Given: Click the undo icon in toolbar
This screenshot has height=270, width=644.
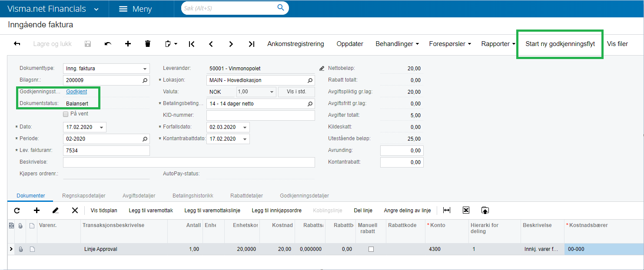Looking at the screenshot, I should tap(108, 44).
